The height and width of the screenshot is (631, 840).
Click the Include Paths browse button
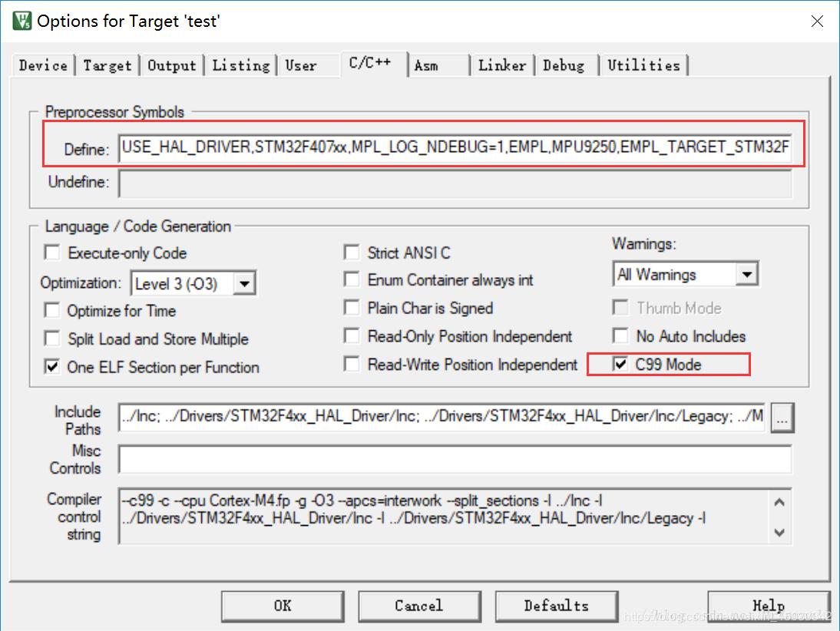(782, 418)
